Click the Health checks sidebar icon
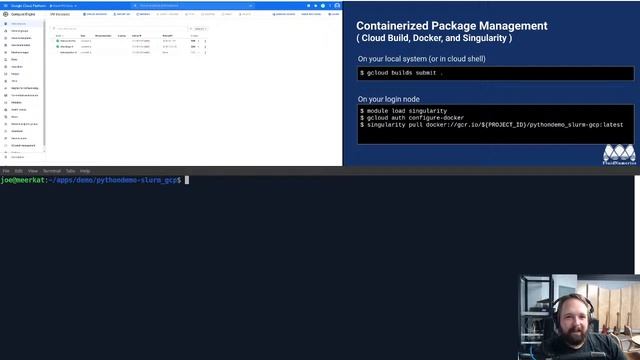 [6, 109]
